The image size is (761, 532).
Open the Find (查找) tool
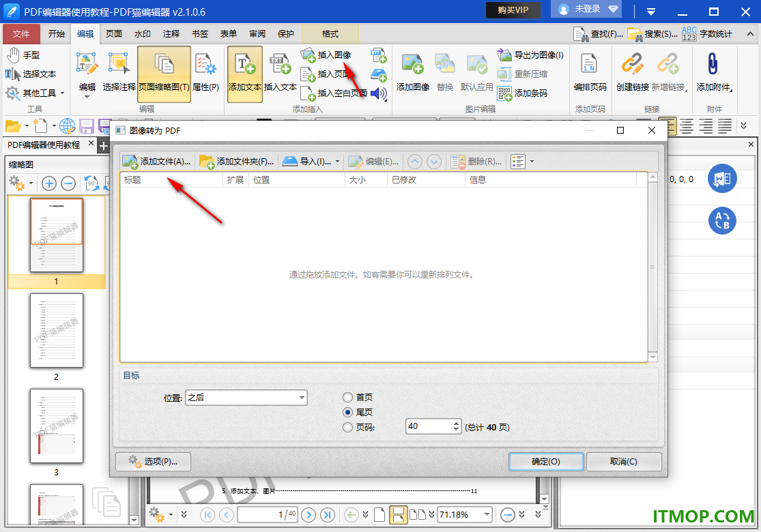(598, 34)
